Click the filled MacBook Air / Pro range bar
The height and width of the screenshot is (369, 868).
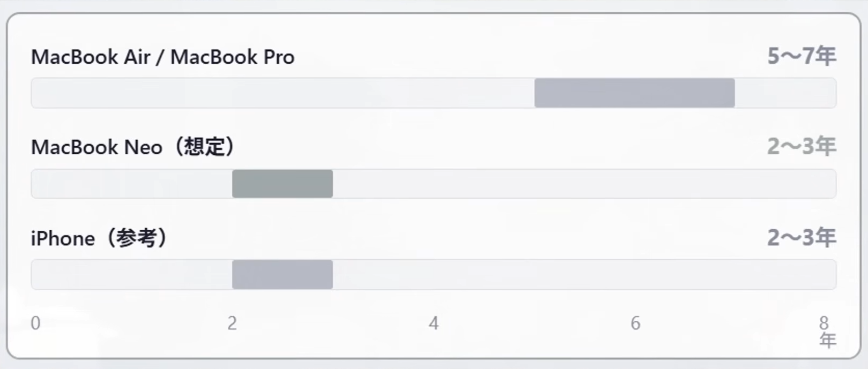(x=634, y=93)
